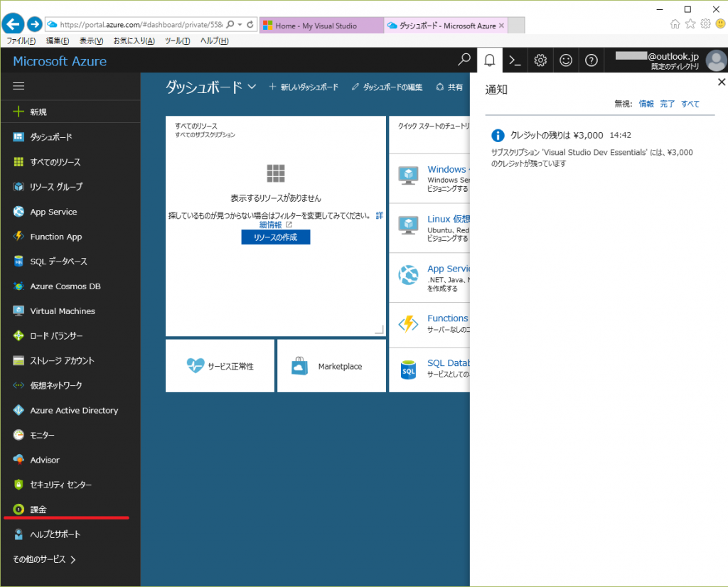The image size is (728, 587).
Task: Click 新しいダッシュボード in the toolbar
Action: (304, 87)
